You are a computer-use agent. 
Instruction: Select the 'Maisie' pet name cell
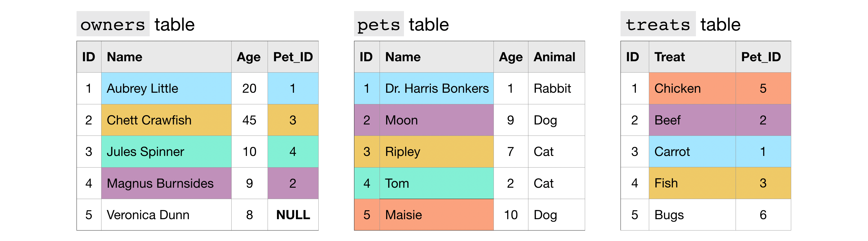pyautogui.click(x=436, y=215)
